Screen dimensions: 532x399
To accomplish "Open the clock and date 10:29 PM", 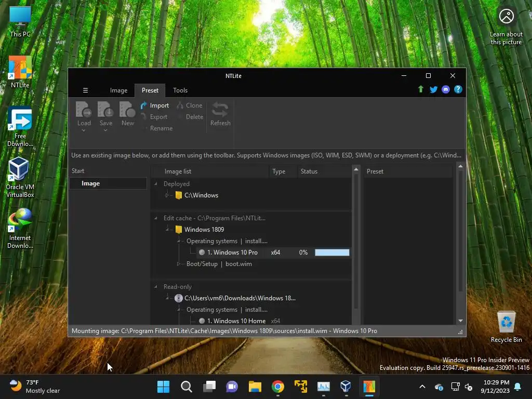I will (x=495, y=387).
